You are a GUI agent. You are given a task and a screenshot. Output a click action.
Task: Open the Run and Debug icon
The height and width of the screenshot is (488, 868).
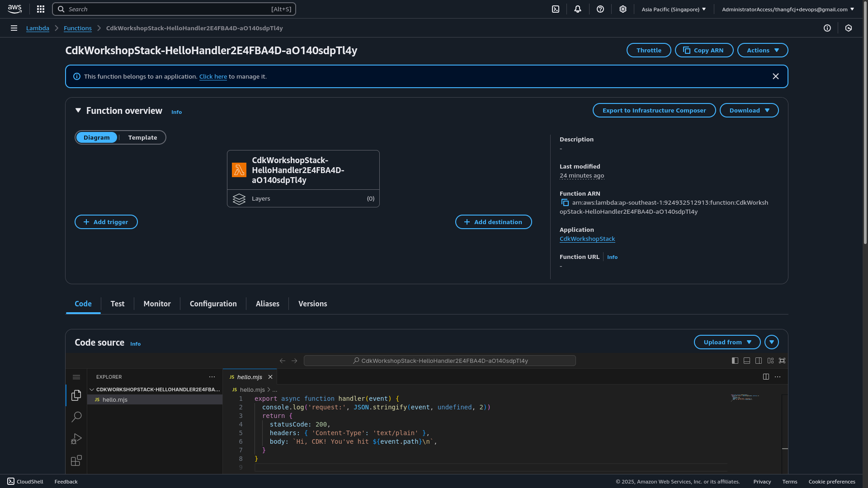tap(76, 439)
